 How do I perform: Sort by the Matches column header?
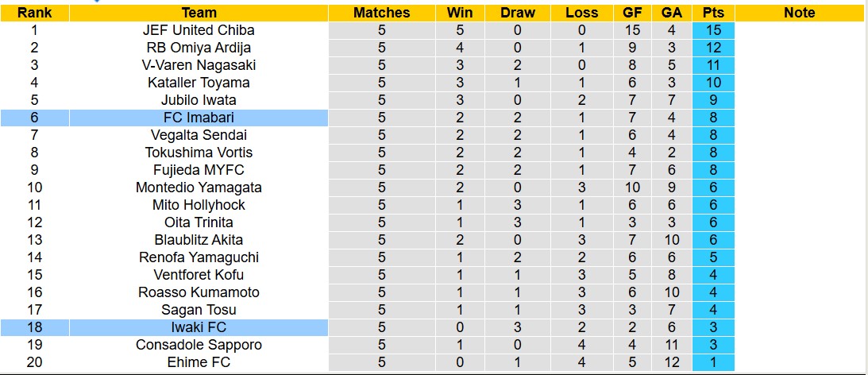point(381,13)
